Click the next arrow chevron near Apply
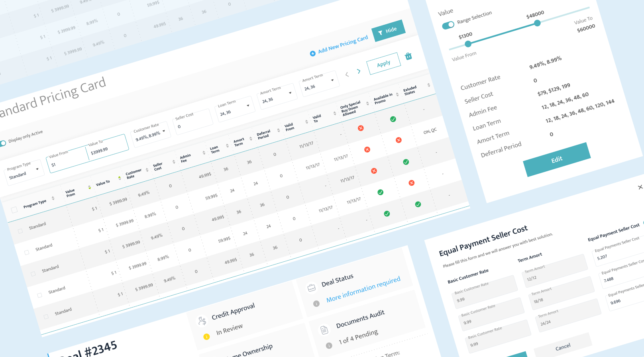Viewport: 644px width, 357px height. click(359, 71)
